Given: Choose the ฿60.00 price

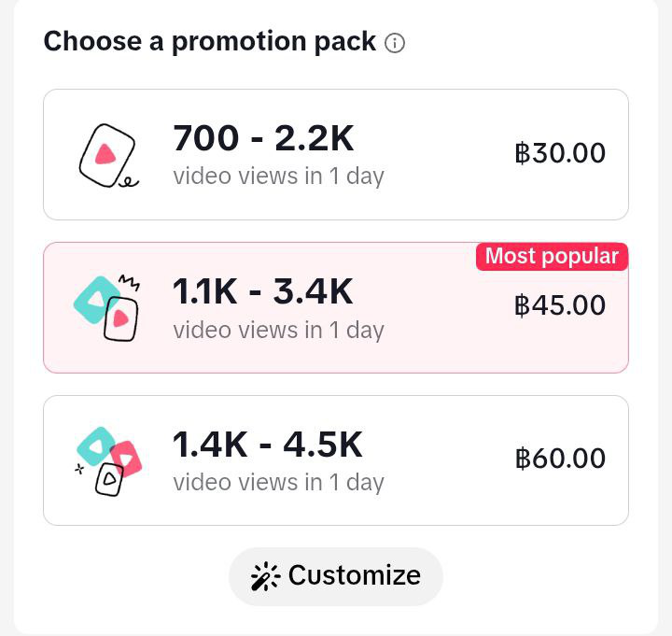Looking at the screenshot, I should point(560,459).
